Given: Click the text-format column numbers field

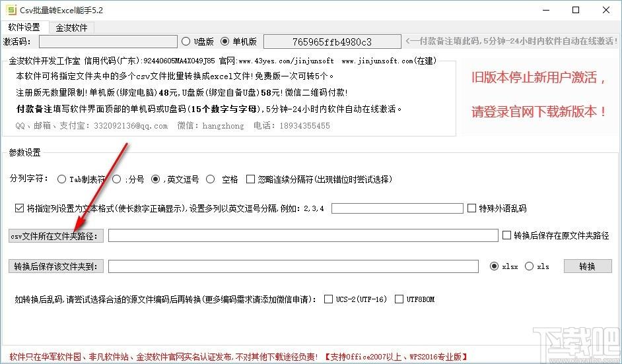Looking at the screenshot, I should click(397, 208).
